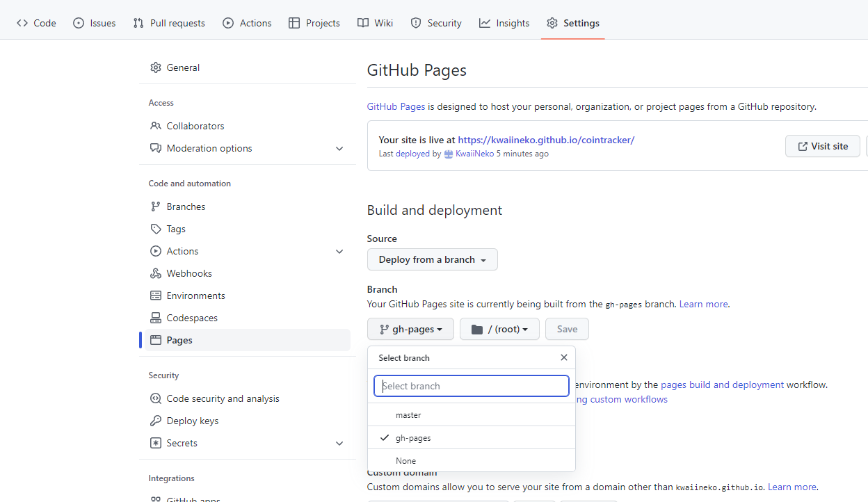
Task: Click the Pages browser icon
Action: click(x=156, y=340)
